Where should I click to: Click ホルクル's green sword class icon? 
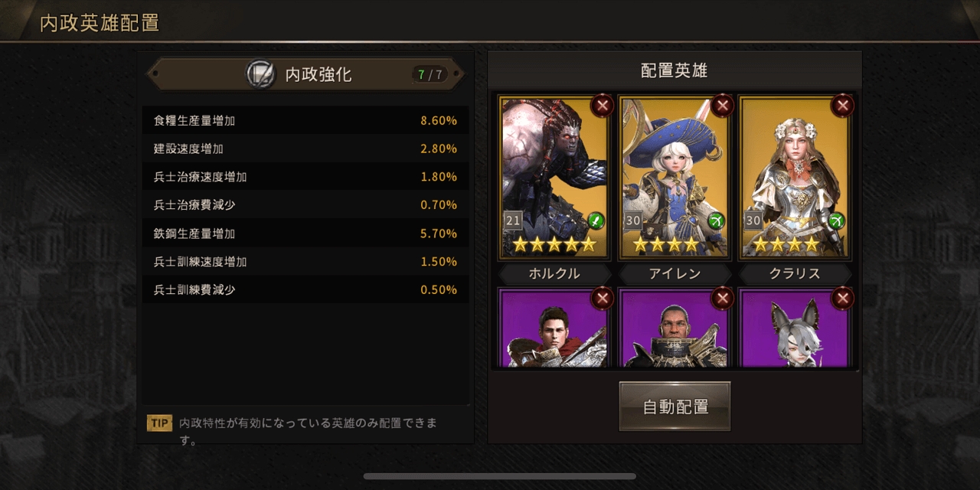pos(596,220)
